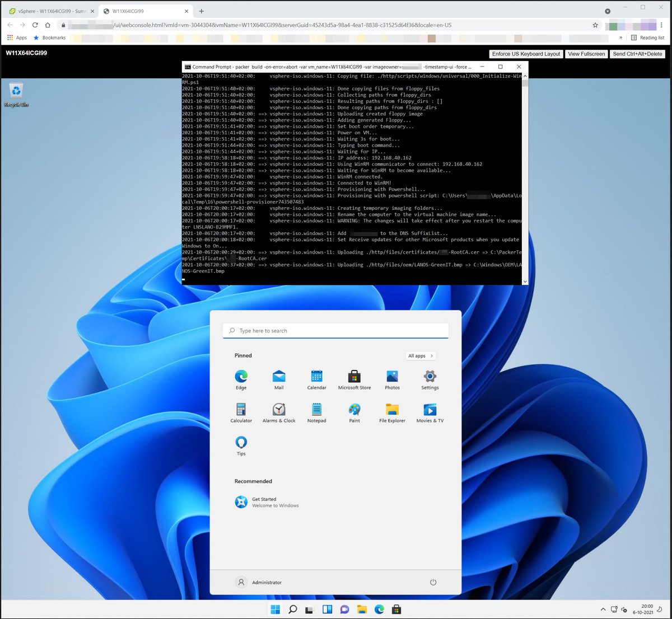The image size is (672, 619).
Task: Open the Administrator user account menu
Action: click(x=258, y=582)
